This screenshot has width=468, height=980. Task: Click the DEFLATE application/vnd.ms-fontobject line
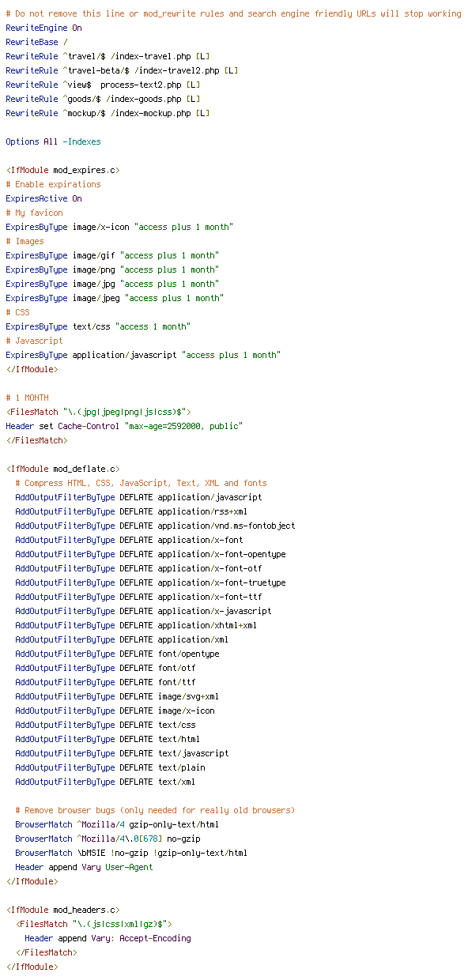[155, 526]
